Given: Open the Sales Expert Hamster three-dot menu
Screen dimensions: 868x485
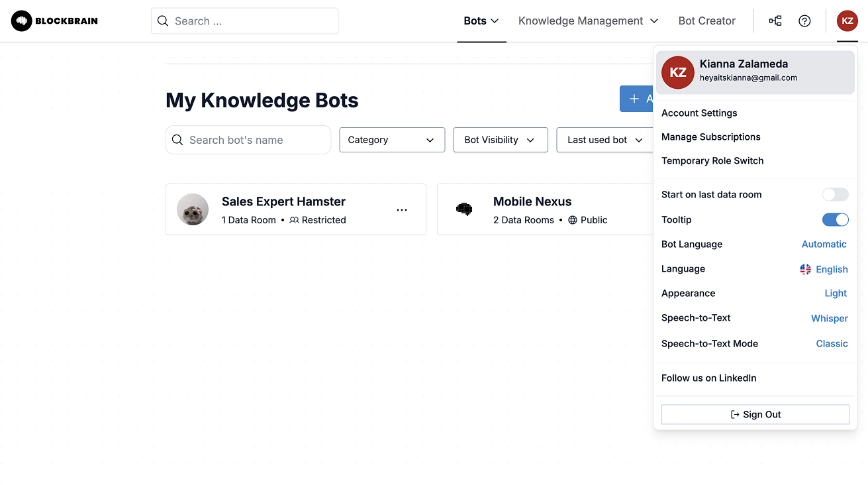Looking at the screenshot, I should [x=402, y=210].
